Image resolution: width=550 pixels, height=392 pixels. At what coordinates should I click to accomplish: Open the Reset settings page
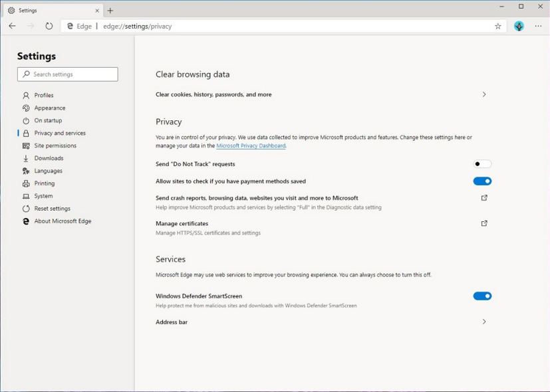coord(53,209)
